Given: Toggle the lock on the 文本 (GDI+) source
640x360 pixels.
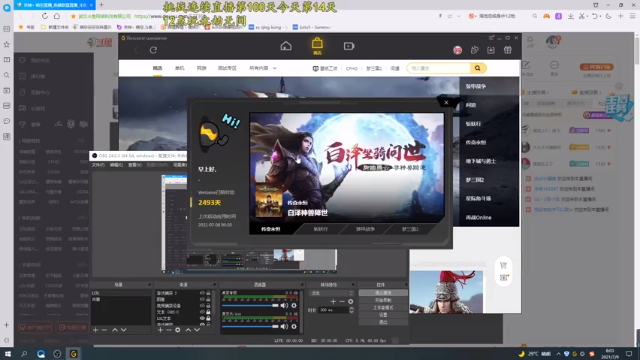Looking at the screenshot, I should pyautogui.click(x=208, y=312).
